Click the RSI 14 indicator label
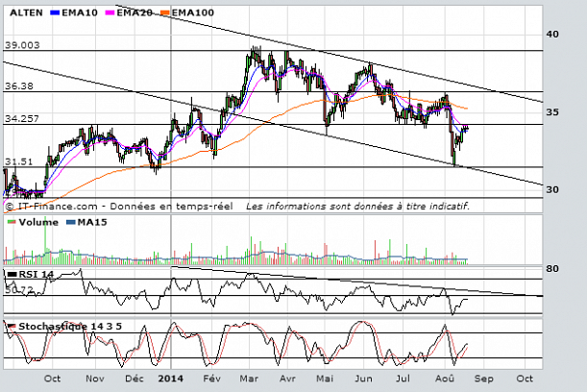This screenshot has height=392, width=587. tap(37, 275)
